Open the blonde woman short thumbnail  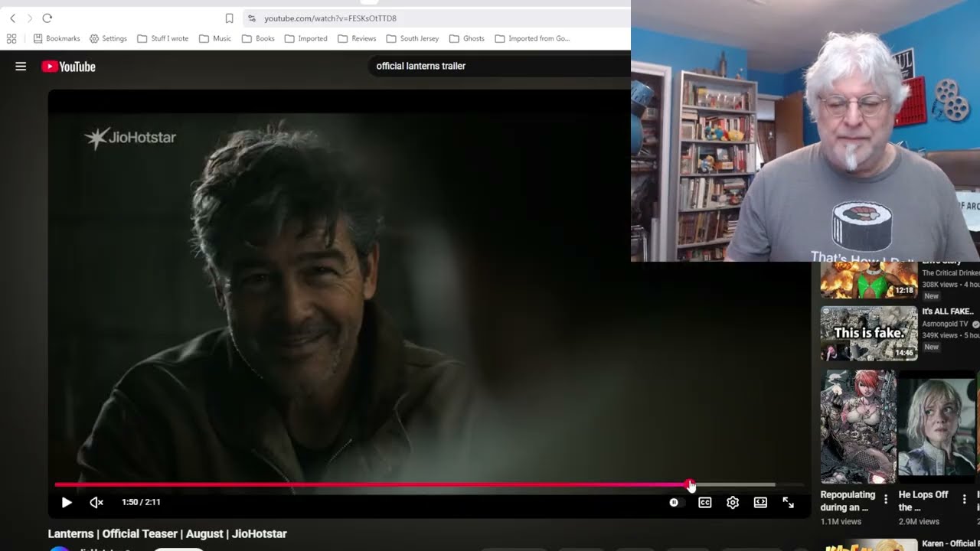[x=937, y=426]
